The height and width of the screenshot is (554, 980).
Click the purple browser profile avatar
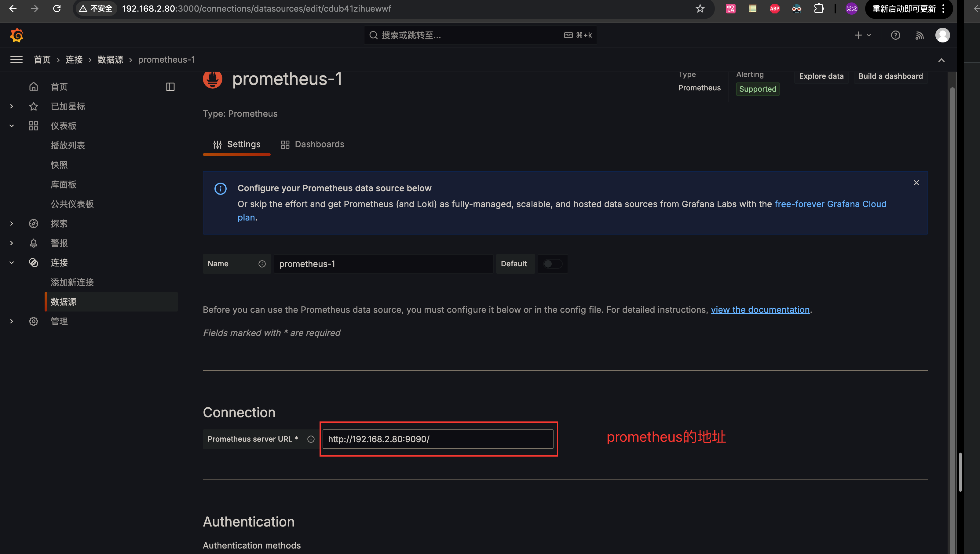point(851,8)
